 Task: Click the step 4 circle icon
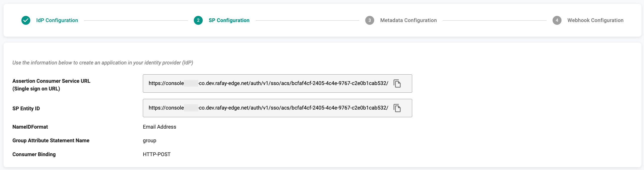[x=557, y=20]
